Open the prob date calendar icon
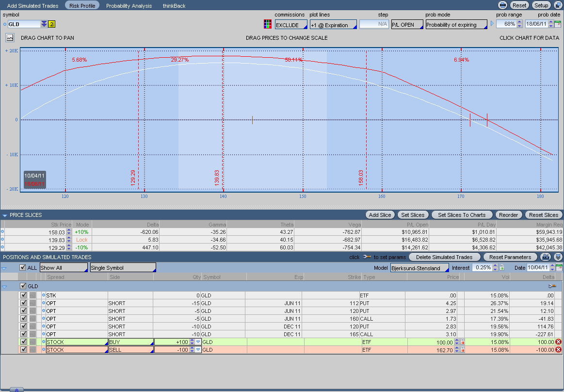 point(558,24)
